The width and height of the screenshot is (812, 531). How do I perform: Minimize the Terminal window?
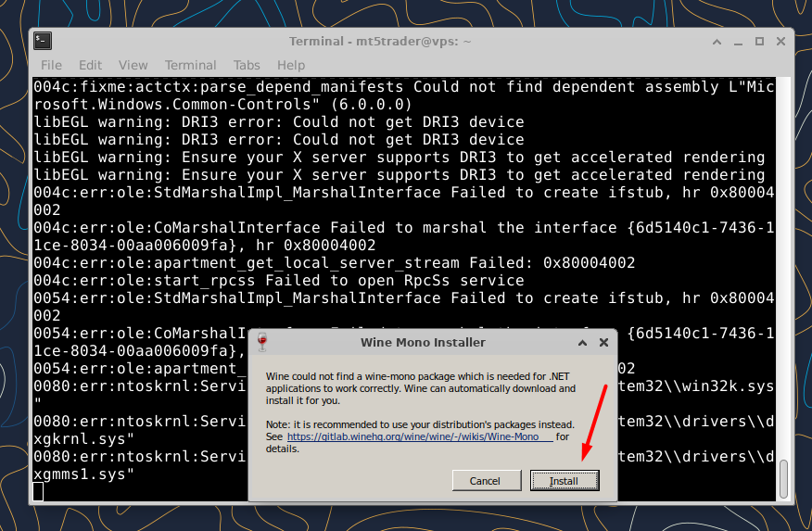(739, 42)
